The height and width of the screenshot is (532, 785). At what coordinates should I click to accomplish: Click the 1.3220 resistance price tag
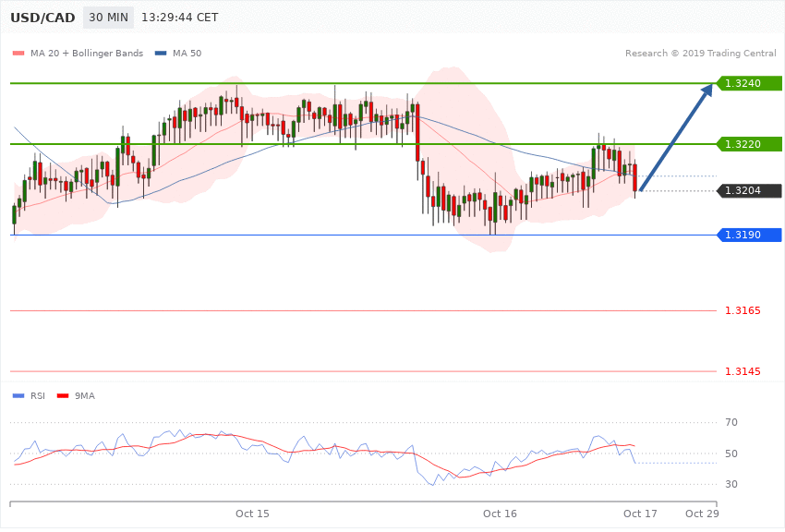(x=749, y=144)
